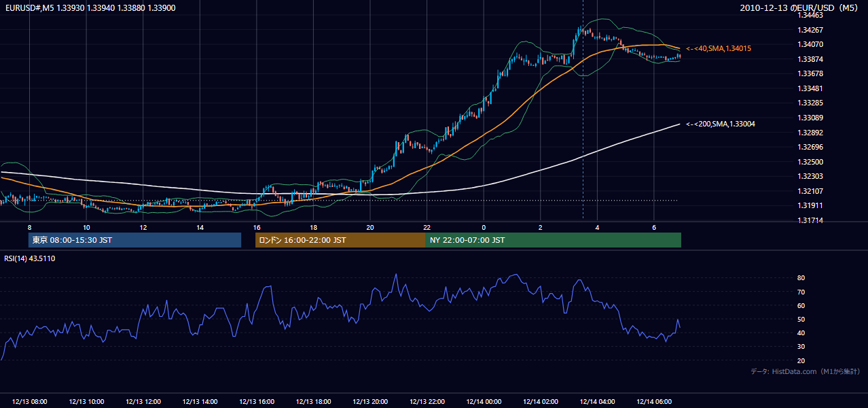The height and width of the screenshot is (408, 868).
Task: Select the 200 SMA 1.33004 label
Action: [x=720, y=124]
